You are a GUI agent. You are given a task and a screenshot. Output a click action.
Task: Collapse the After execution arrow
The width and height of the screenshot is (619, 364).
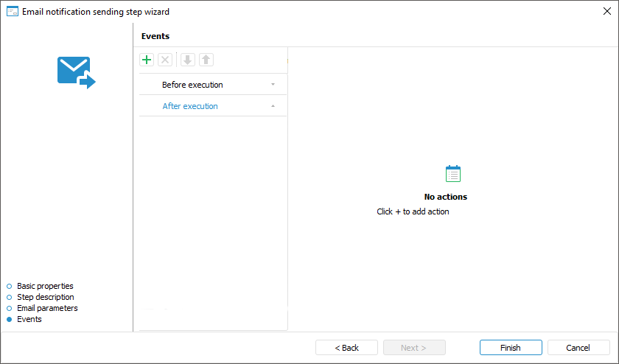(273, 106)
